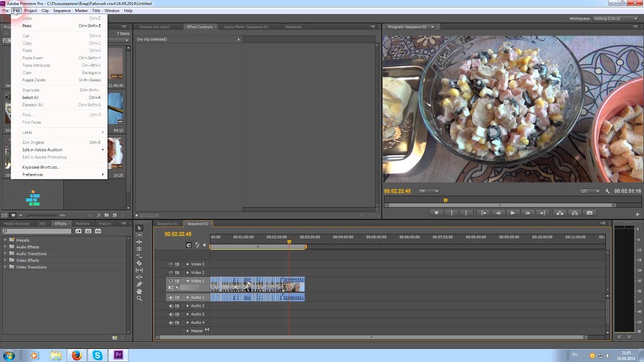This screenshot has height=362, width=644.
Task: Hide the Video 3 track output
Action: (x=171, y=264)
